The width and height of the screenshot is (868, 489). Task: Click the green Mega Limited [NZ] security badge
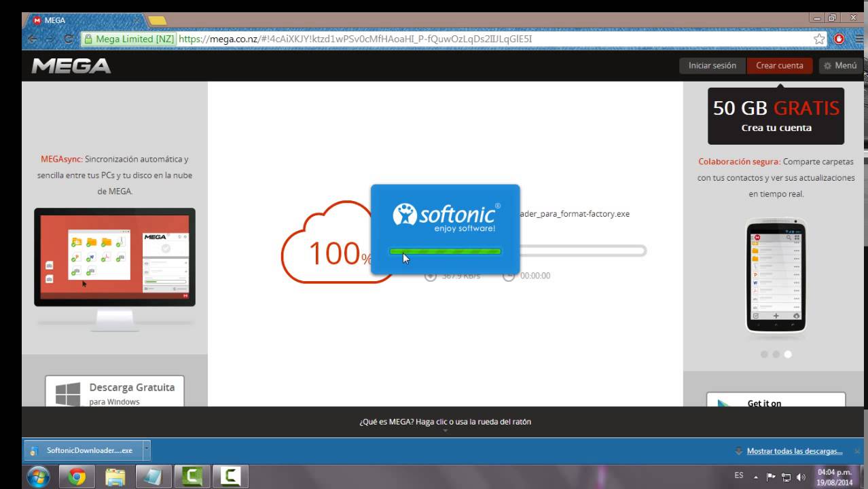[x=128, y=39]
